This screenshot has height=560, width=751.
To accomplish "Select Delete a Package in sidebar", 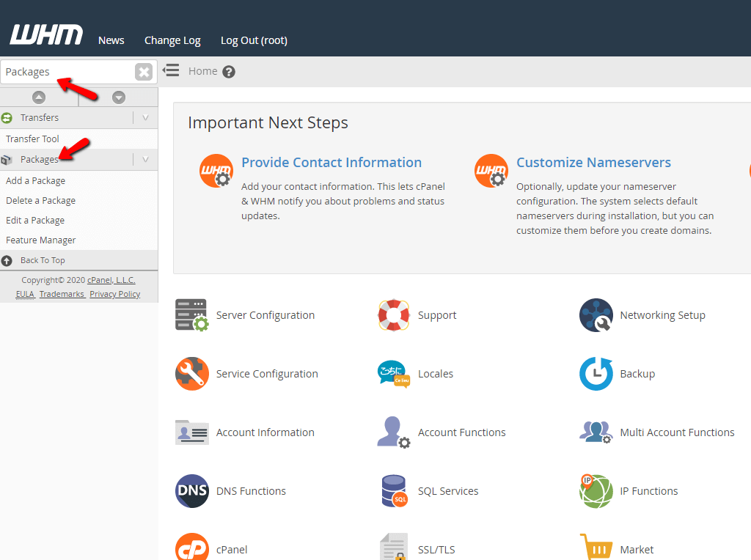I will tap(41, 201).
